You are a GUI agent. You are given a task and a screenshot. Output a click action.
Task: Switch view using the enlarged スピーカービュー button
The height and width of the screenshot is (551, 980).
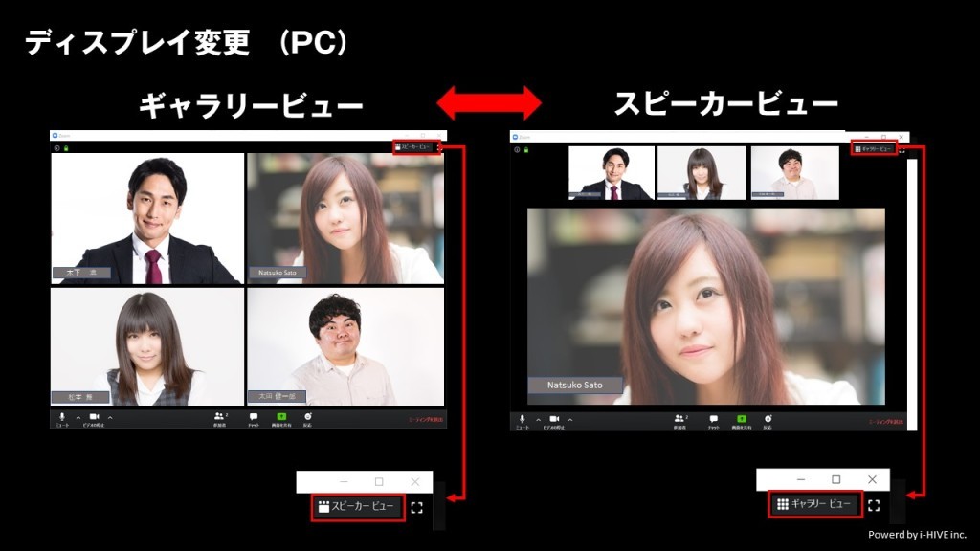click(x=356, y=507)
